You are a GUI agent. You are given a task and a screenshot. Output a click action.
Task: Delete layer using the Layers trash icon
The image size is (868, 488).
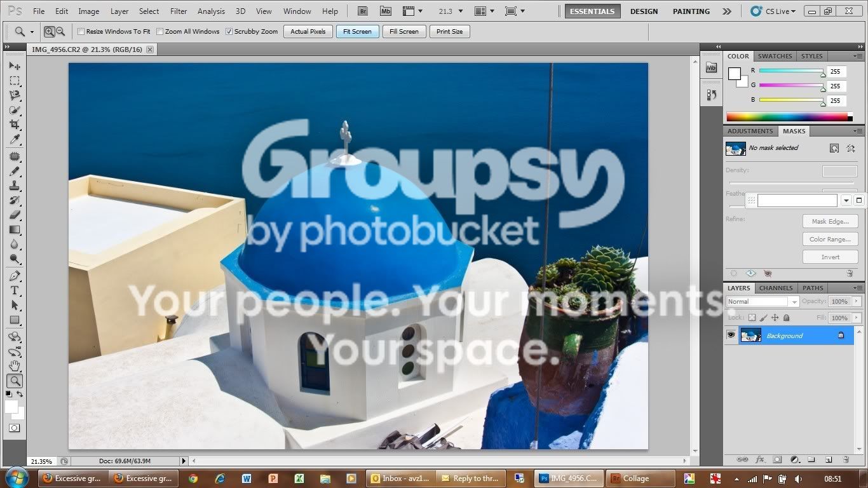coord(846,459)
